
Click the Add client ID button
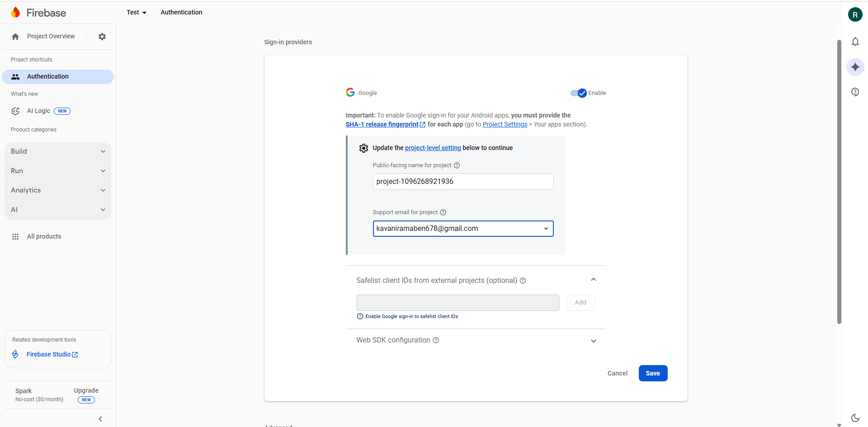(580, 303)
